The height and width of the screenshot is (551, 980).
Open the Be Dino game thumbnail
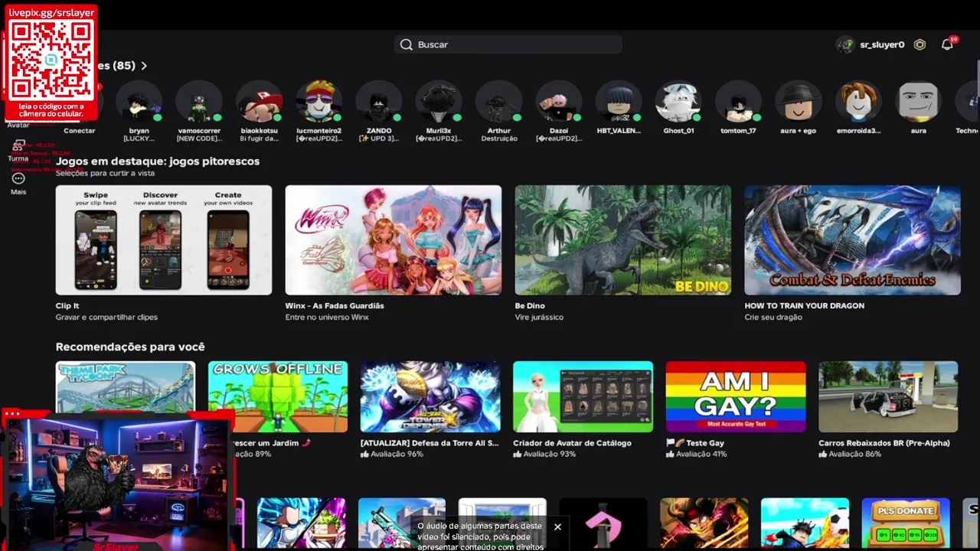(623, 240)
